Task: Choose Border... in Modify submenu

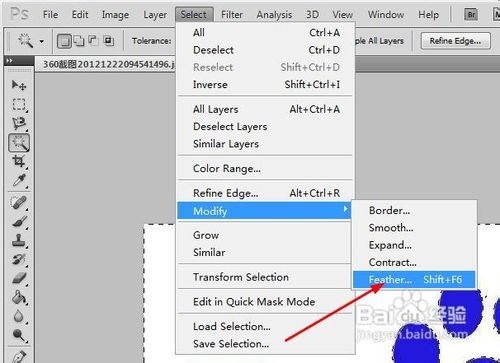Action: click(414, 211)
